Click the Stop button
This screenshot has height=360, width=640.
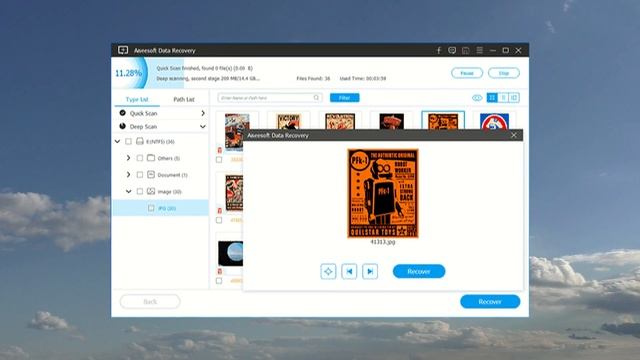click(504, 73)
